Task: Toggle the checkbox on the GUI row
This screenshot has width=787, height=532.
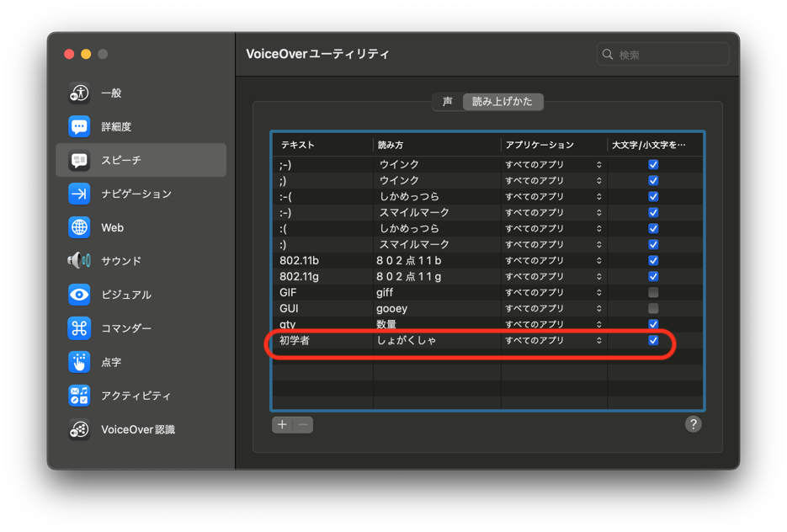Action: pyautogui.click(x=653, y=308)
